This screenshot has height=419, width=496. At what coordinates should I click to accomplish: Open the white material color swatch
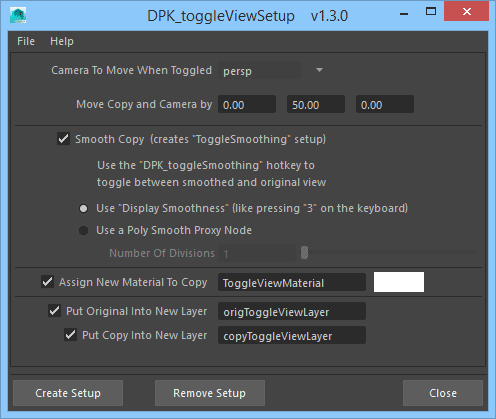point(399,282)
